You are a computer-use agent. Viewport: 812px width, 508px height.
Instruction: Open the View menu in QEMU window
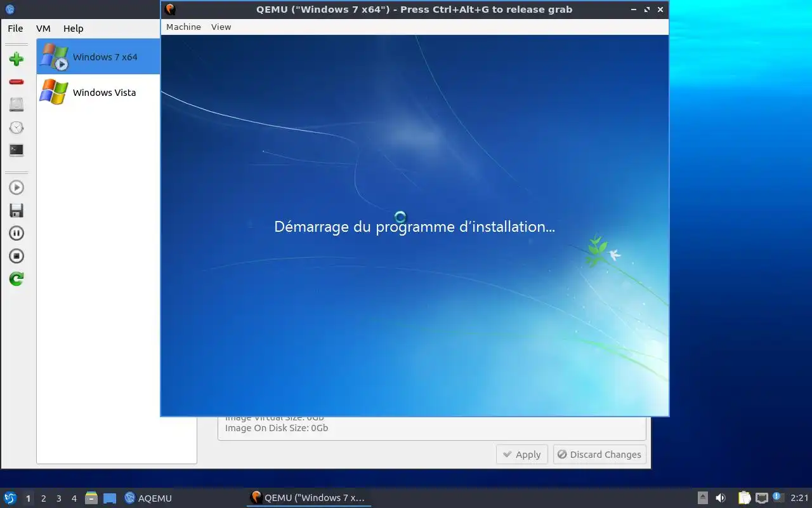(221, 27)
